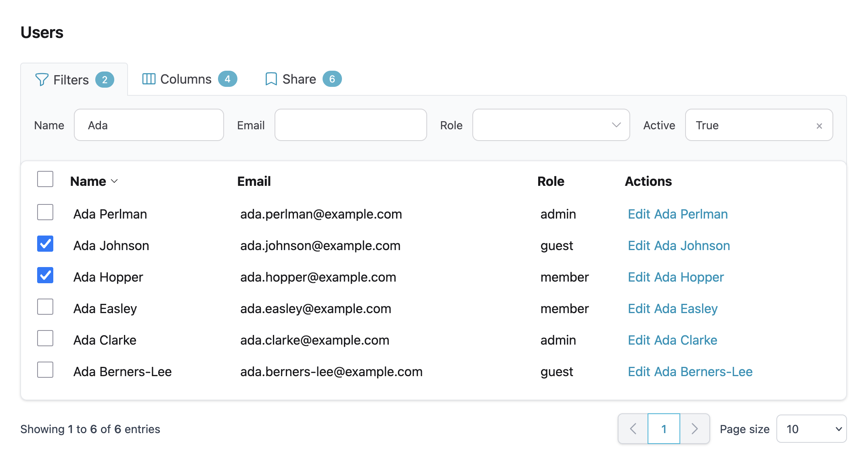Go to previous page with left arrow

(x=633, y=429)
